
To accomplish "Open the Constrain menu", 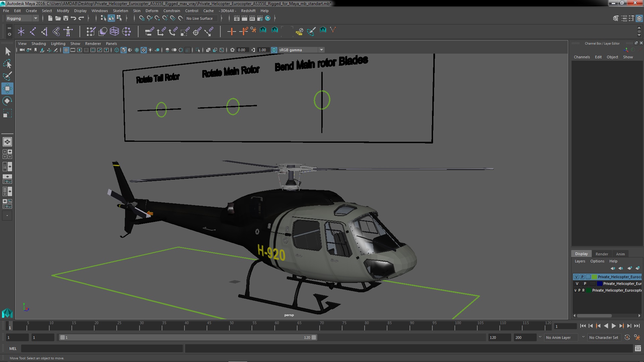I will (171, 11).
